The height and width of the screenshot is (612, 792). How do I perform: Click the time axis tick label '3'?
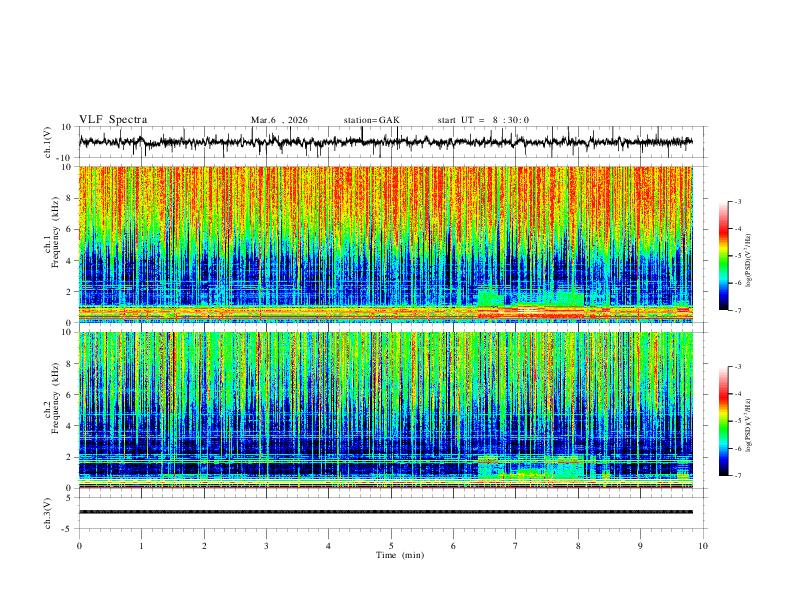(266, 546)
